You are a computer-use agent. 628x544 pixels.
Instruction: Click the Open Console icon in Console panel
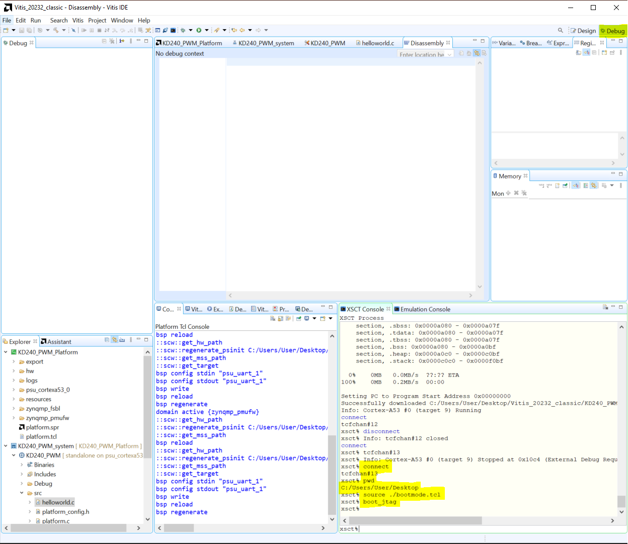click(x=322, y=318)
